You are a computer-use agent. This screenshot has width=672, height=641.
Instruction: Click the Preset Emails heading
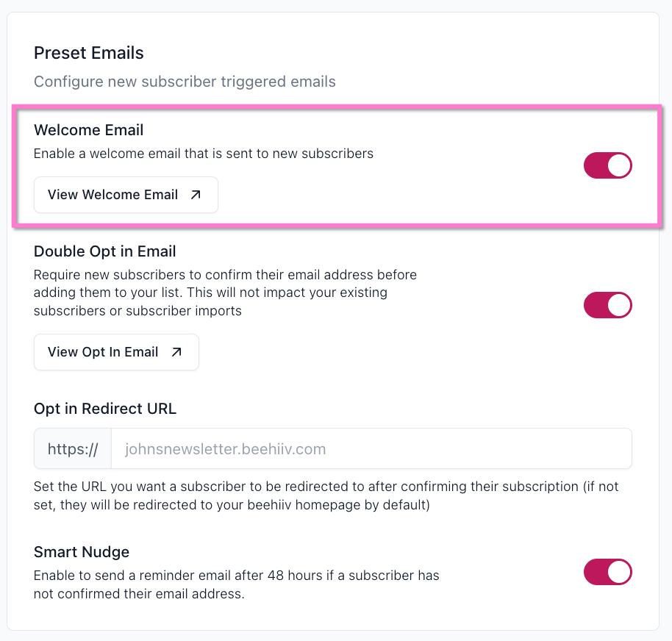pyautogui.click(x=89, y=53)
